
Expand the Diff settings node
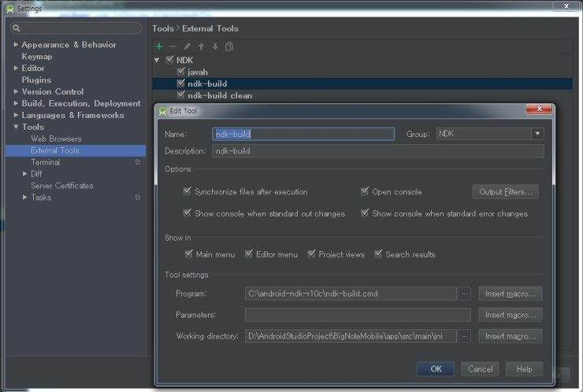click(25, 173)
